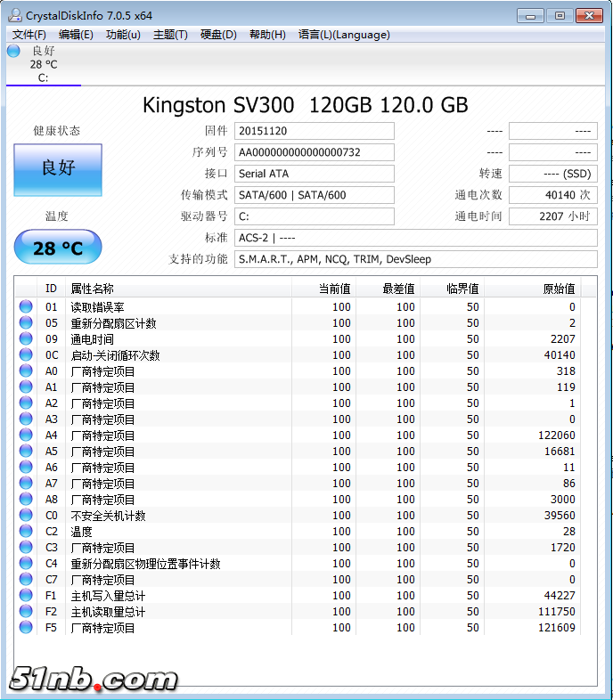The height and width of the screenshot is (700, 613).
Task: Click the standard field ACS-2
Action: pyautogui.click(x=415, y=238)
